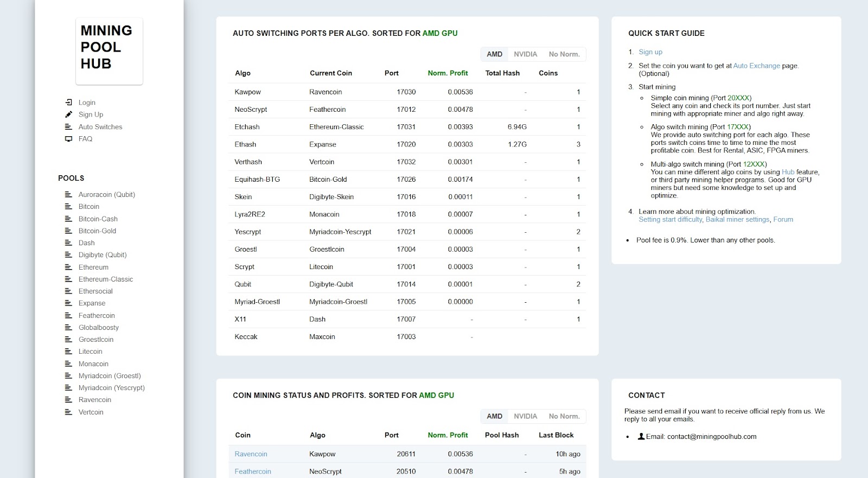
Task: Open the Ethereum pool link
Action: coord(93,267)
